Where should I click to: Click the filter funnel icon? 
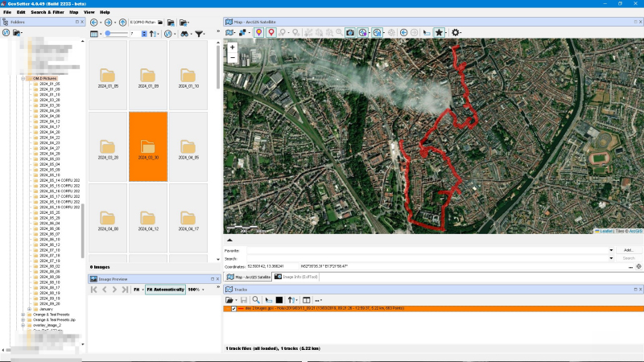pos(199,34)
